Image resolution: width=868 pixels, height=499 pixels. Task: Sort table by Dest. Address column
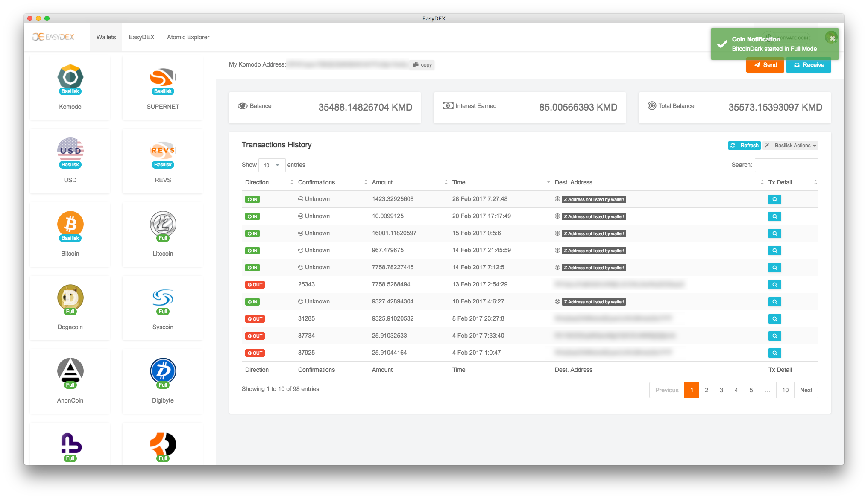point(659,182)
